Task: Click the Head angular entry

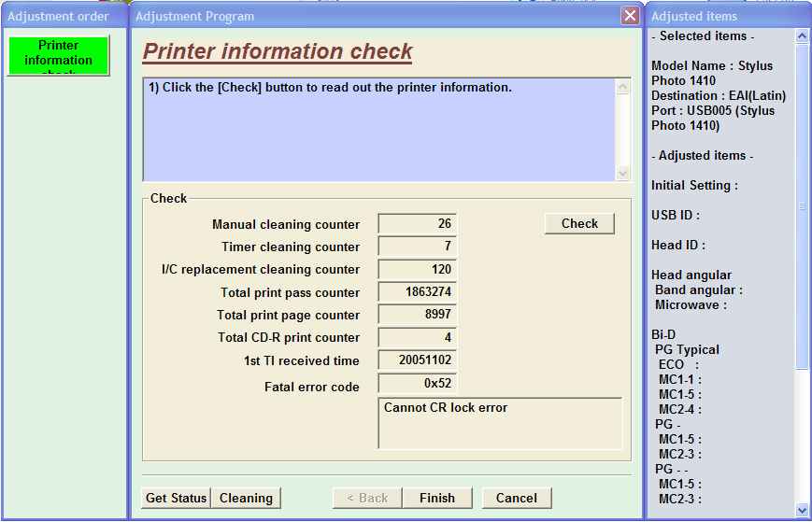Action: [691, 275]
